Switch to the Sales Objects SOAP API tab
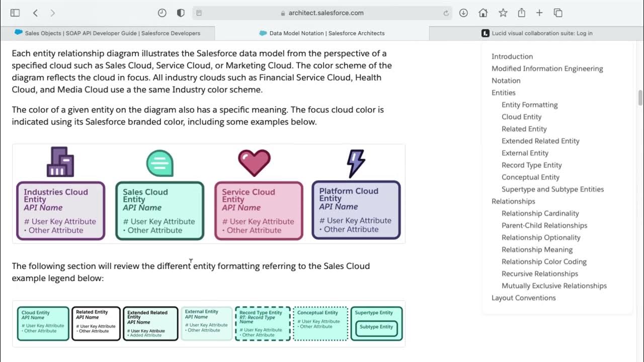 [x=107, y=33]
